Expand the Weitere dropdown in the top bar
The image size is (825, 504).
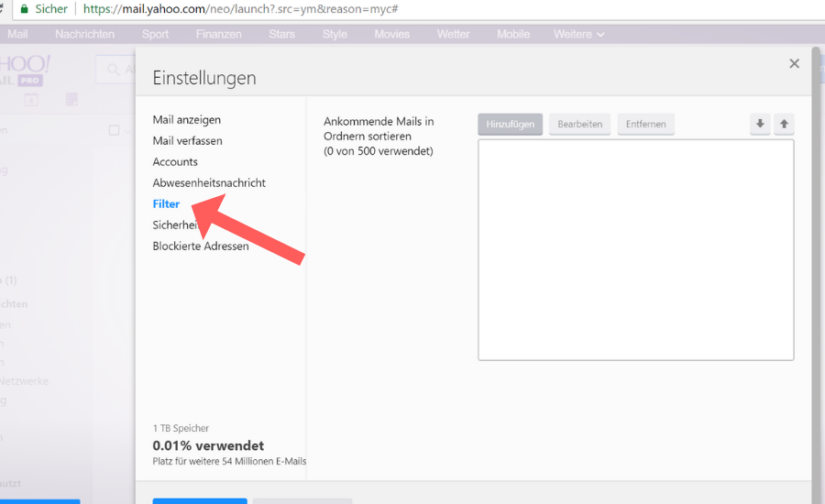pos(578,34)
